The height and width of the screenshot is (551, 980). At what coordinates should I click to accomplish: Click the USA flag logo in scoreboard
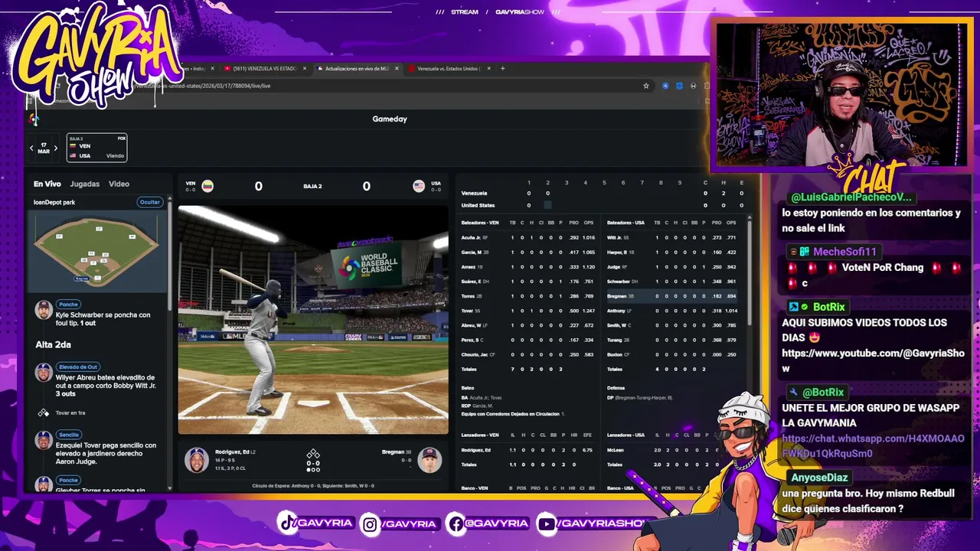[419, 186]
